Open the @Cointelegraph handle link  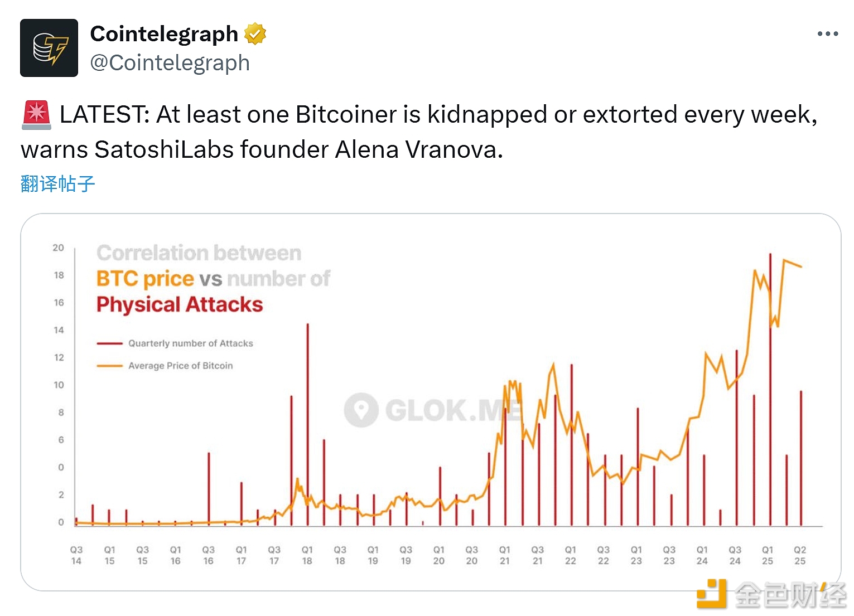(170, 63)
